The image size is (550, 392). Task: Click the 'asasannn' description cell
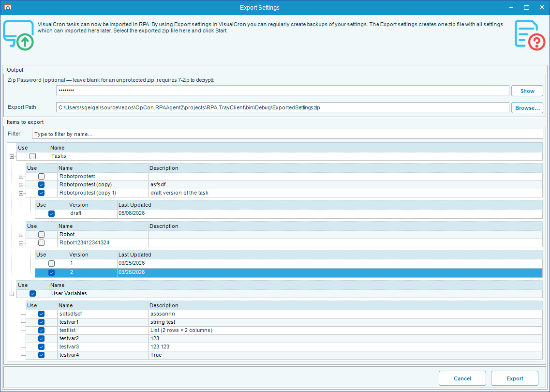tap(345, 314)
